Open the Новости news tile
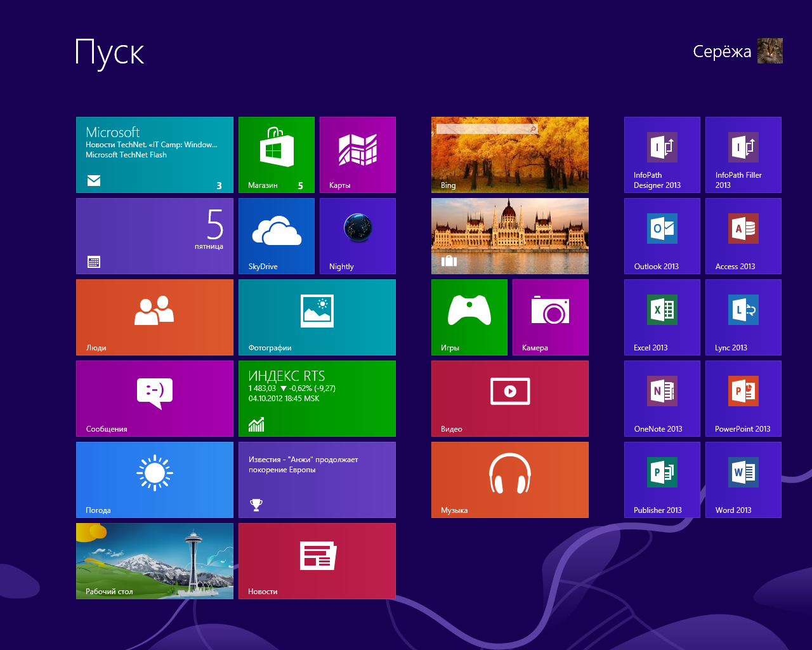812x650 pixels. point(317,561)
